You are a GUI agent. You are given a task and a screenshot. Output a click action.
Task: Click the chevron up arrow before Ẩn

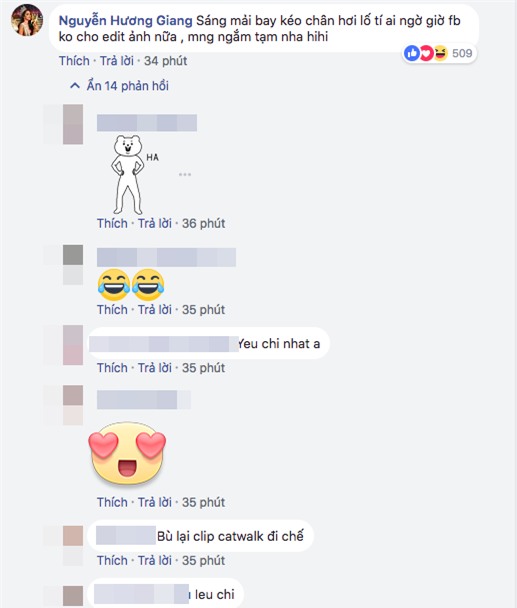pyautogui.click(x=75, y=86)
